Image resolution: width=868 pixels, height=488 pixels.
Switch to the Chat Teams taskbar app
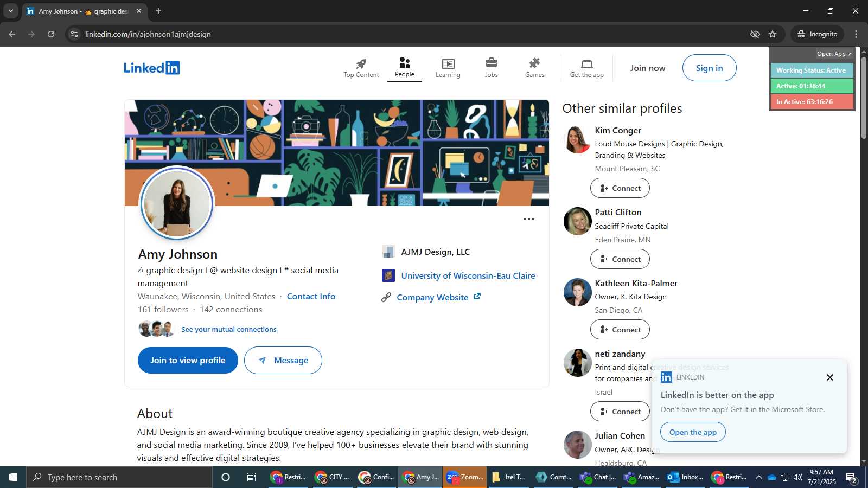pos(597,477)
